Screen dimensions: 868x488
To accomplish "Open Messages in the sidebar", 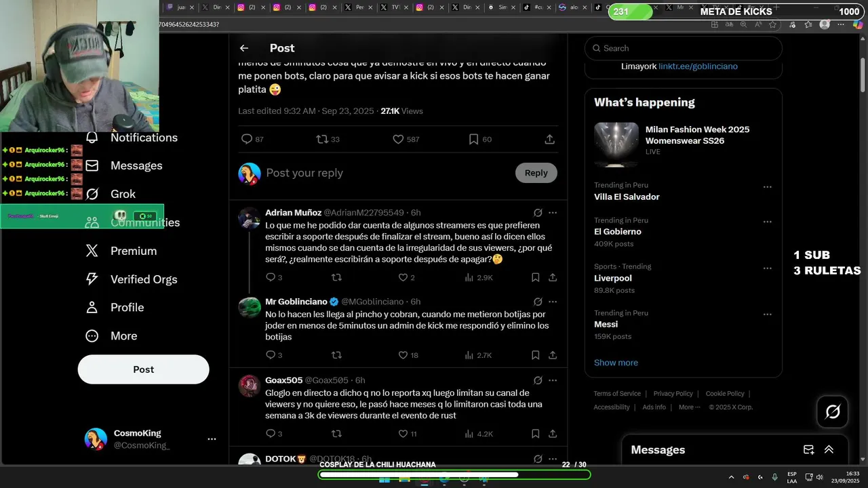I will coord(123,165).
